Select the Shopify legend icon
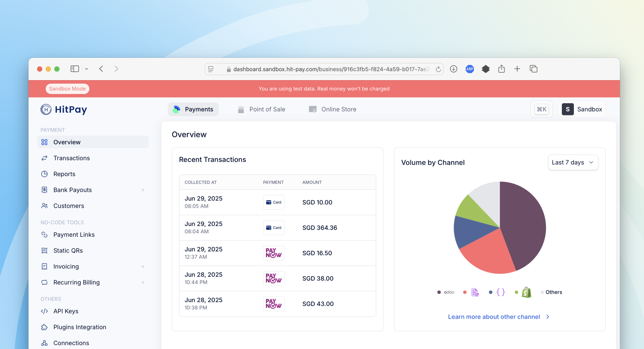Screen dimensions: 644x349 [x=526, y=292]
